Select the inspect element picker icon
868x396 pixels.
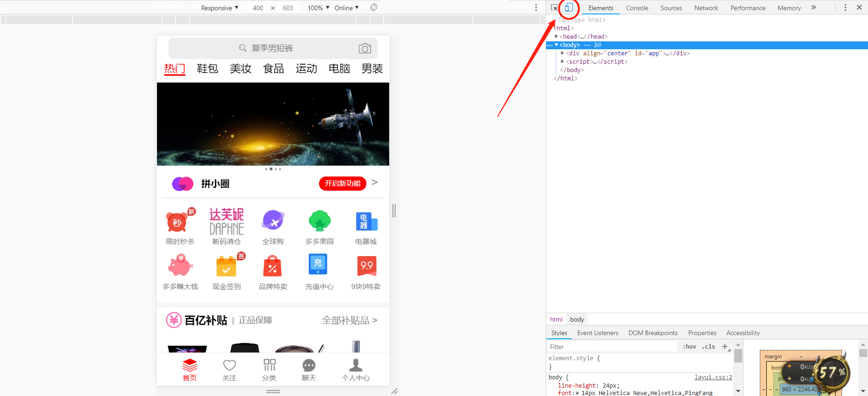(555, 7)
